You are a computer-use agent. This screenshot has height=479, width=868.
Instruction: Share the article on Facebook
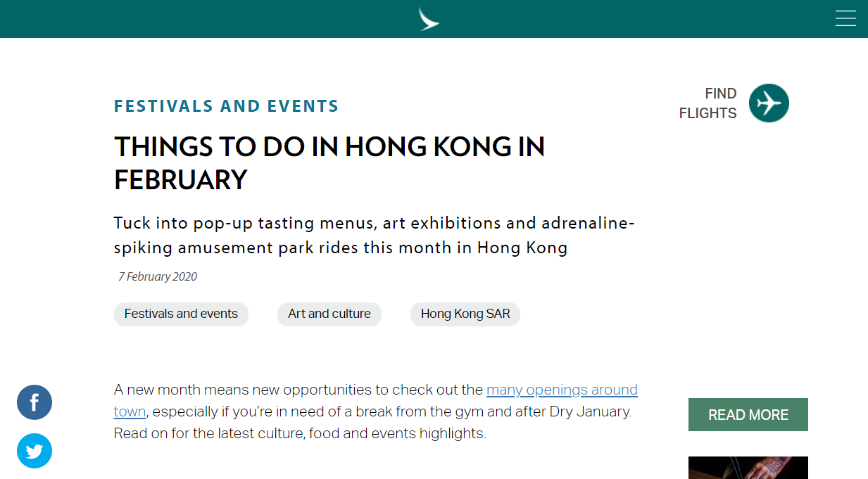point(34,402)
